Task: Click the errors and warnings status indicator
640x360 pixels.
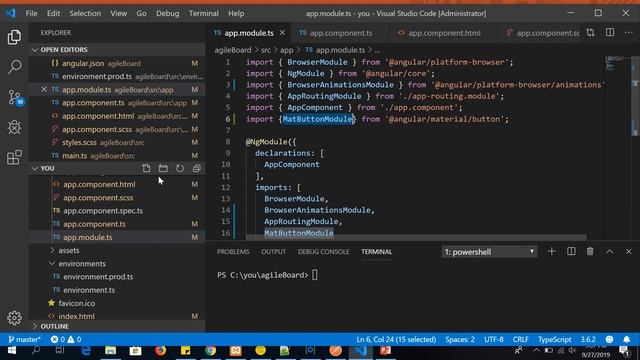Action: coord(66,339)
